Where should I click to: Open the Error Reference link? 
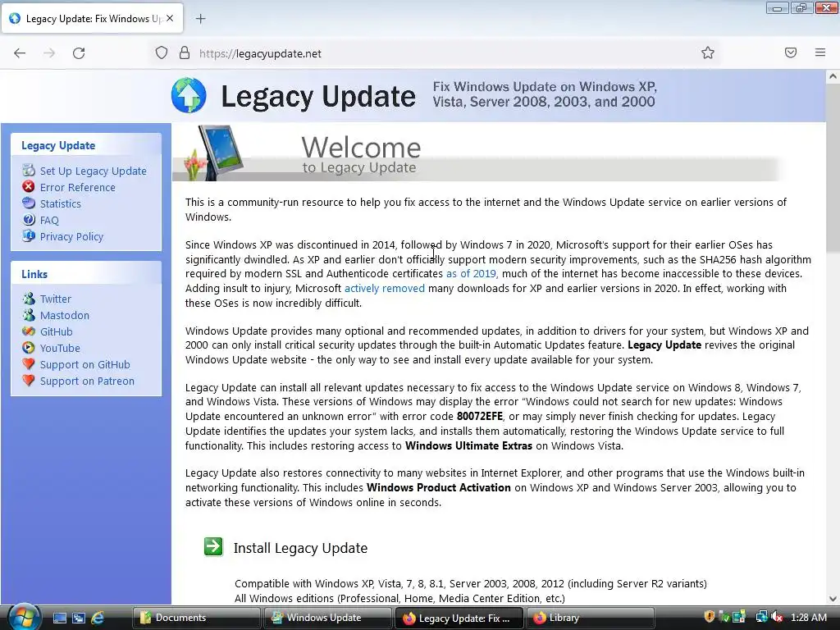coord(78,188)
